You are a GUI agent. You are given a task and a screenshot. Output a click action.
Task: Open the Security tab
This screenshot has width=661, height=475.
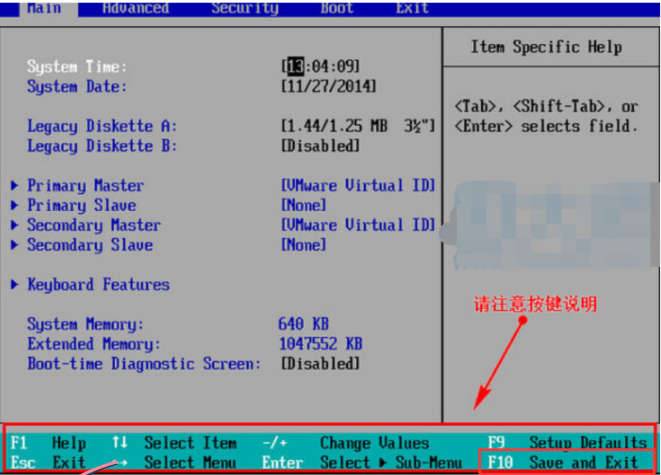pos(244,8)
